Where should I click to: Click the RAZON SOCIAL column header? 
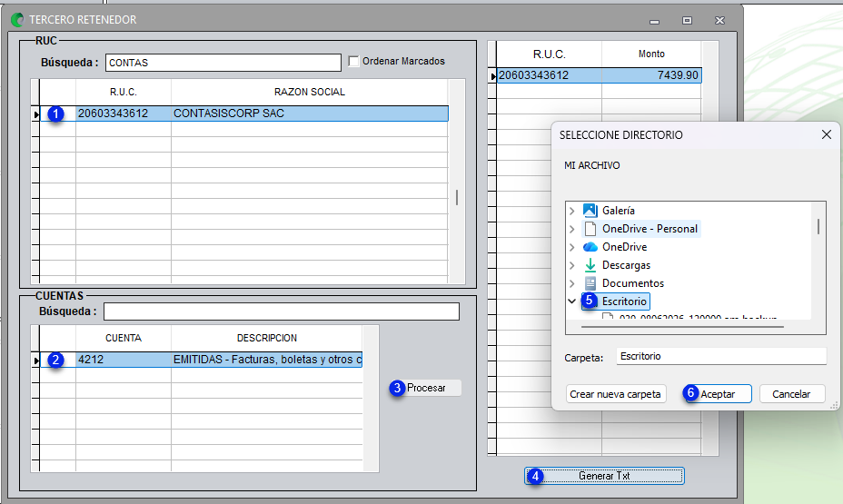point(309,92)
